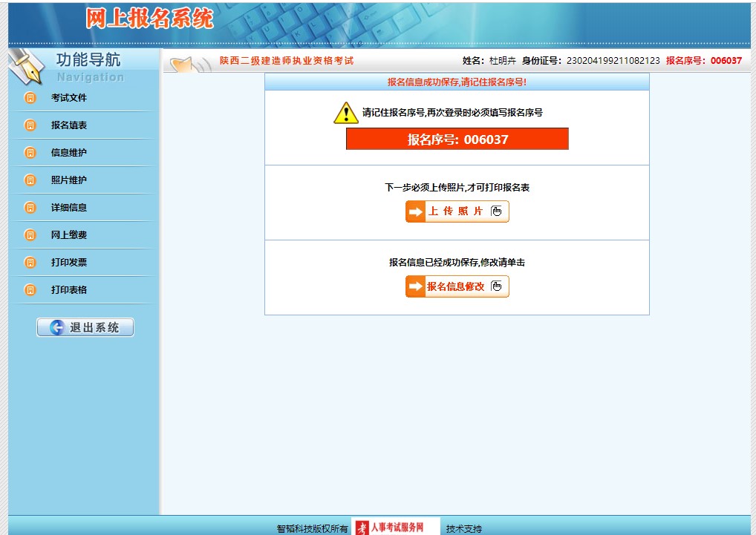
Task: Go to 信息维护 in the sidebar
Action: click(69, 153)
